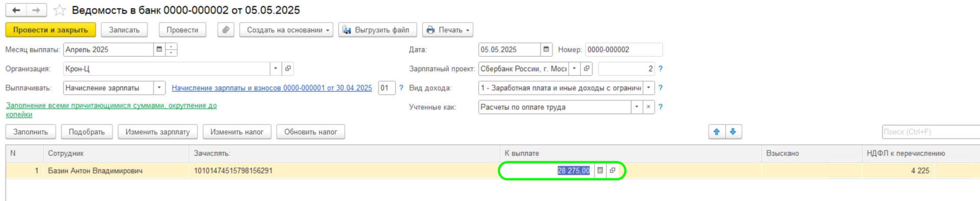Expand the Вид дохода dropdown arrow

tap(649, 88)
